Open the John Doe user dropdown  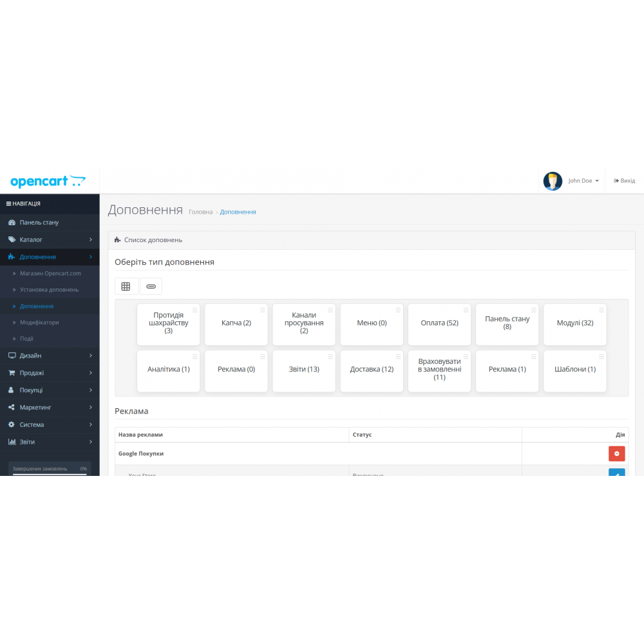point(583,181)
